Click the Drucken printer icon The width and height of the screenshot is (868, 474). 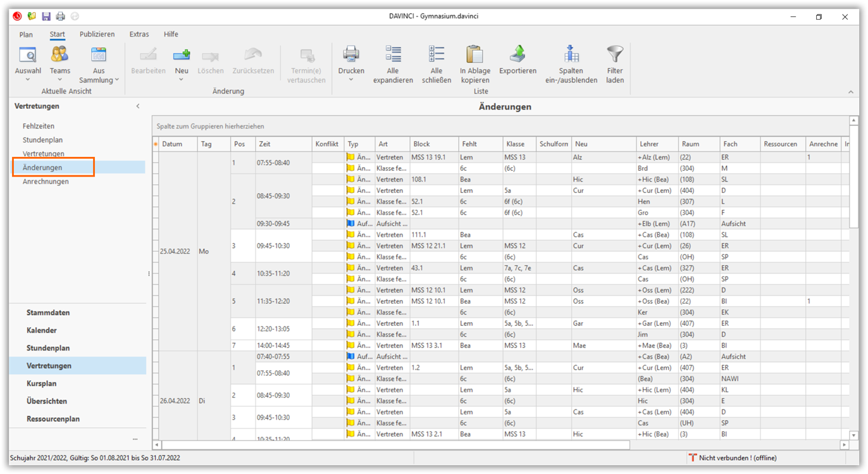coord(350,54)
